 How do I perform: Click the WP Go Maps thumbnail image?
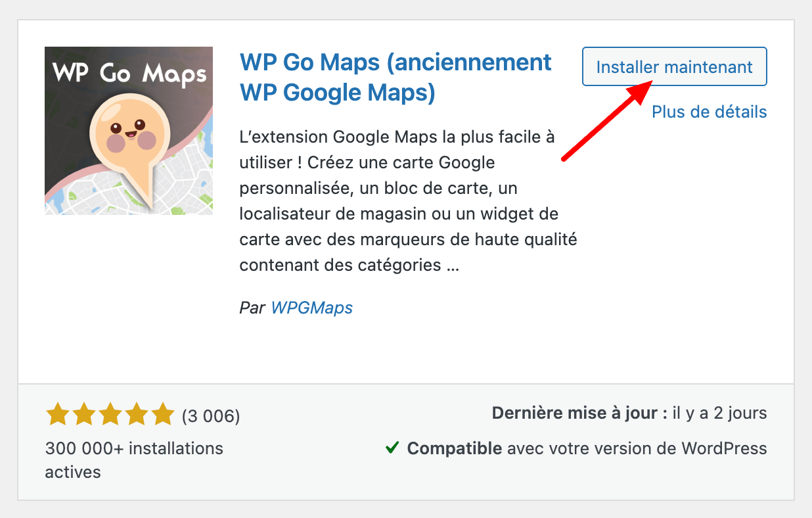129,130
